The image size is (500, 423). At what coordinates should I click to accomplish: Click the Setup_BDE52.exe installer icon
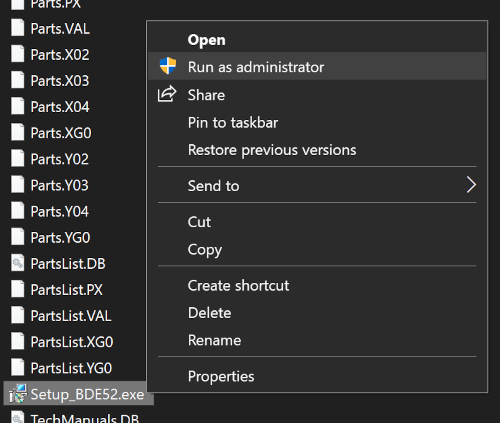(x=18, y=394)
